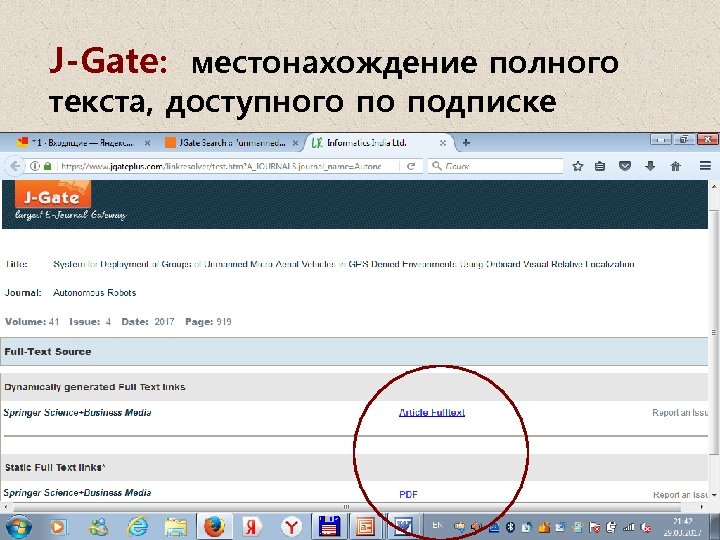Image resolution: width=720 pixels, height=540 pixels.
Task: Show site information via the info icon
Action: coord(35,166)
